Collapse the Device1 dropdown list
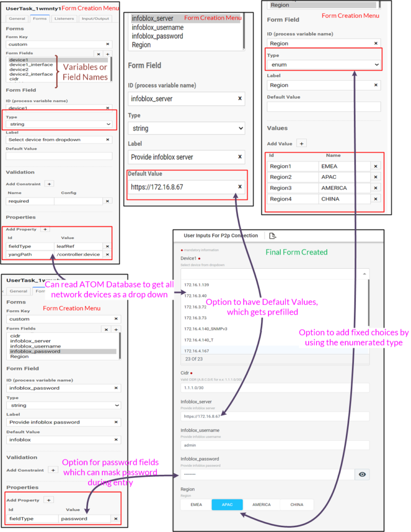 coord(364,274)
